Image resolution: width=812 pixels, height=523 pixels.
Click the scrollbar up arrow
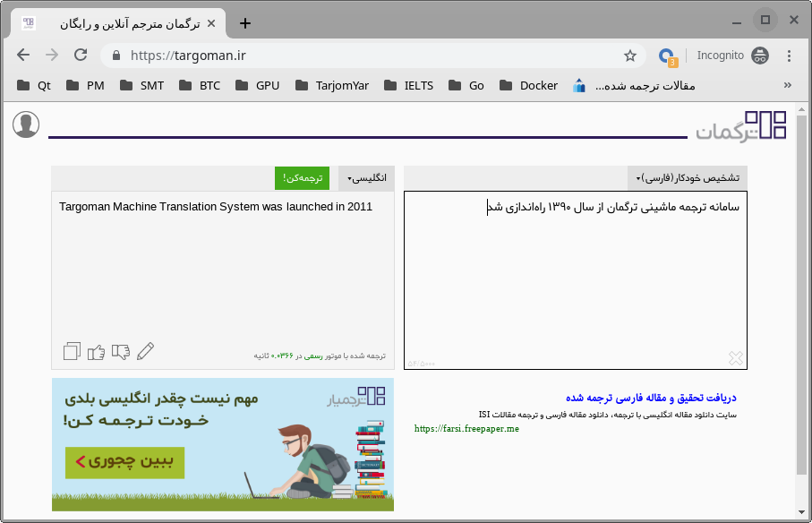801,110
